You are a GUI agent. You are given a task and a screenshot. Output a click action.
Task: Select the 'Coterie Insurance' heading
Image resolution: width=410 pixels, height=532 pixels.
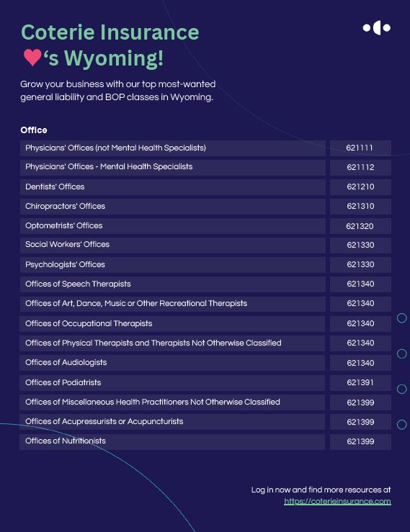click(110, 32)
